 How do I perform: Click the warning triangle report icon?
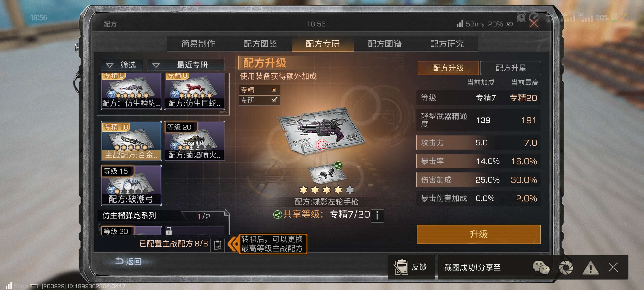(x=590, y=267)
